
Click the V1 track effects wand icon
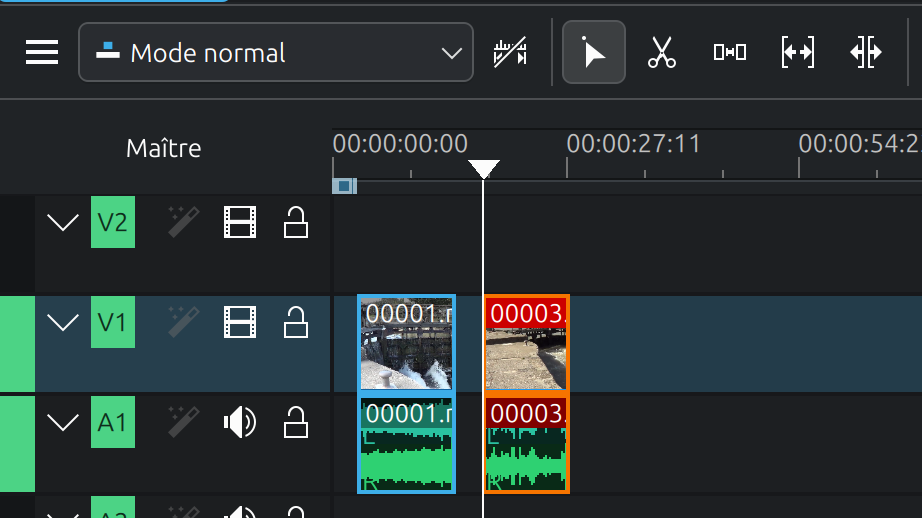pos(183,322)
